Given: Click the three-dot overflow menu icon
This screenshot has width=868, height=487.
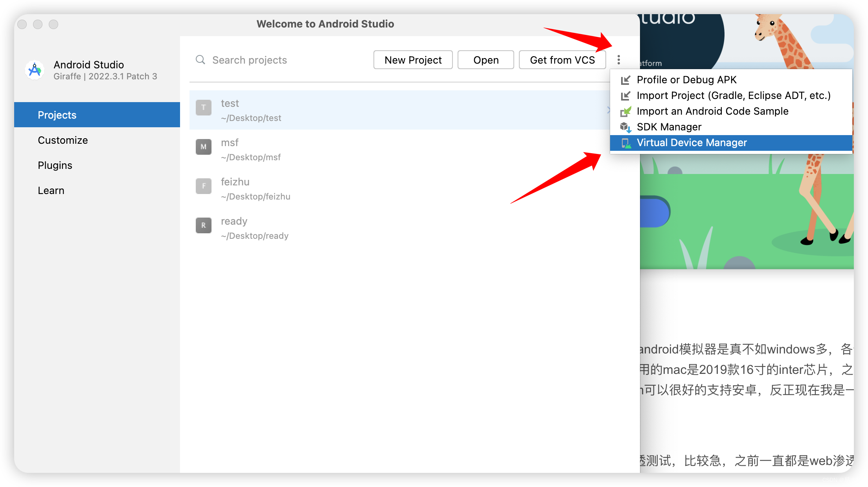Looking at the screenshot, I should [x=619, y=60].
